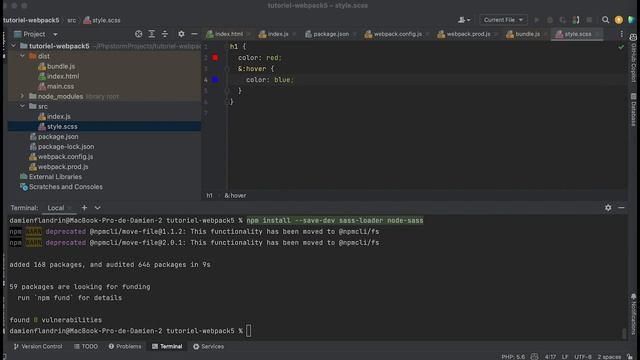Open the user account icon menu
Screen dimensions: 640x360
[464, 20]
